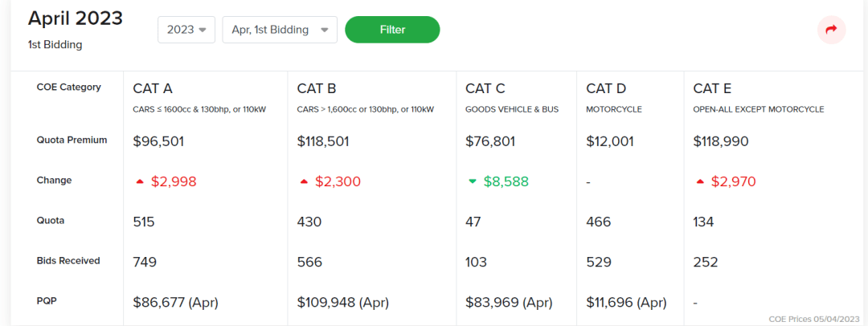Viewport: 868px width, 326px height.
Task: Click the CAT C green down-arrow icon
Action: tap(473, 181)
